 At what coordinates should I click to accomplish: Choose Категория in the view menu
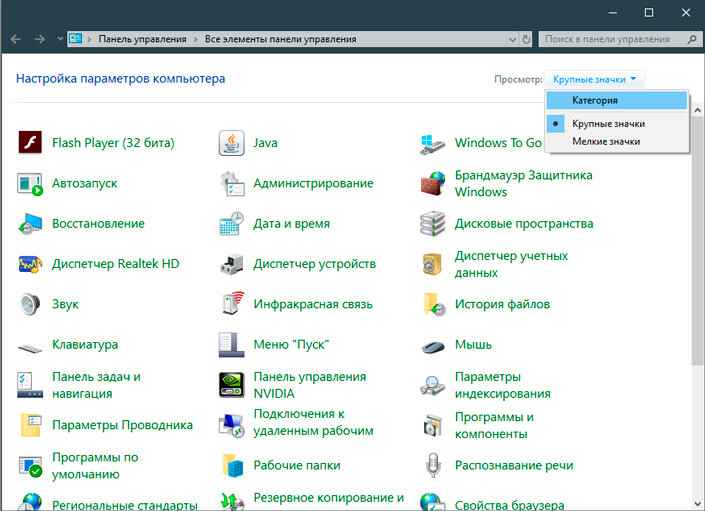pos(617,100)
